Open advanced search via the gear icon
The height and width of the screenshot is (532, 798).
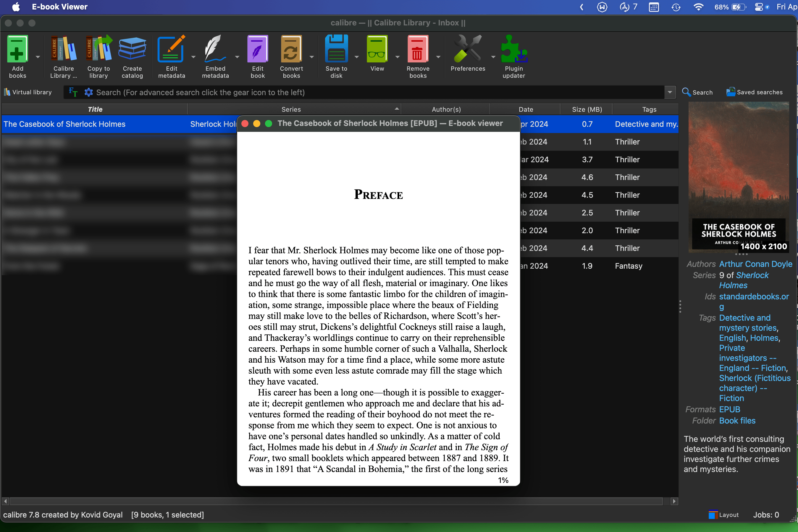pyautogui.click(x=89, y=92)
